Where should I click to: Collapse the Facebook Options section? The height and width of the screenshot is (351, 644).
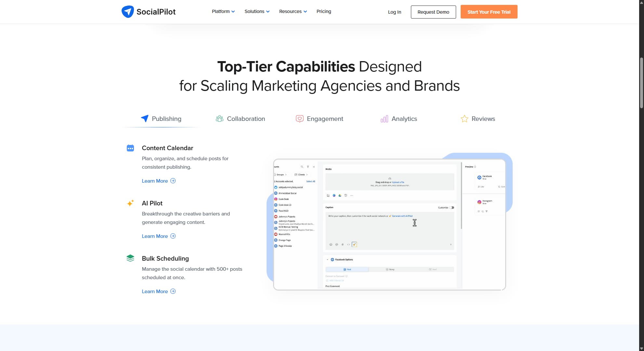pos(328,259)
